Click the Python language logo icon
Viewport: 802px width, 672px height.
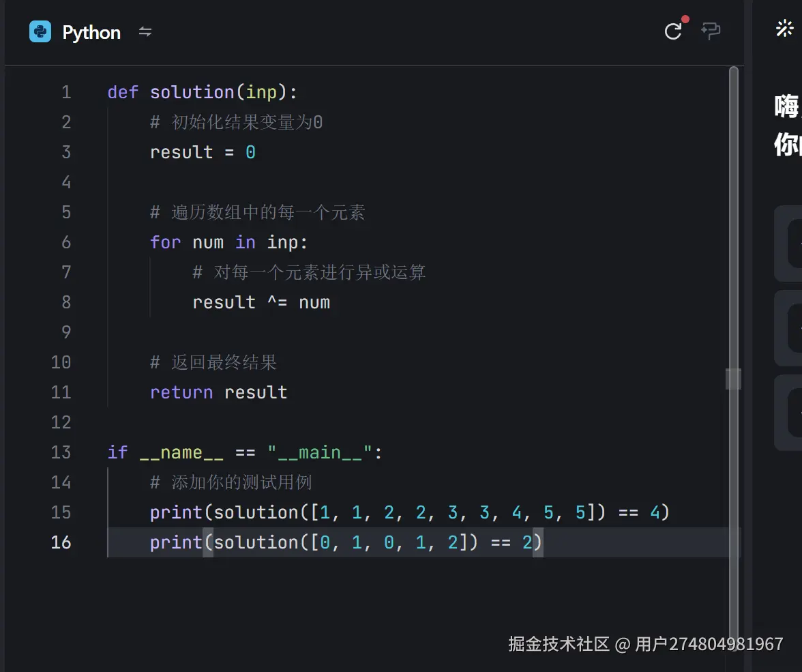[40, 32]
